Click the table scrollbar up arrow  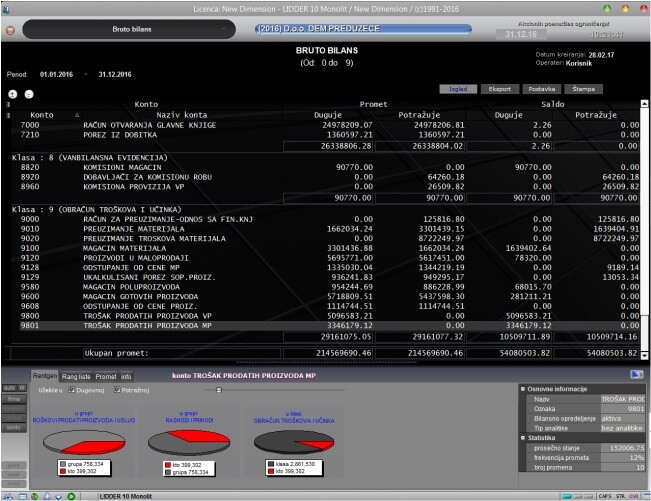click(x=644, y=103)
